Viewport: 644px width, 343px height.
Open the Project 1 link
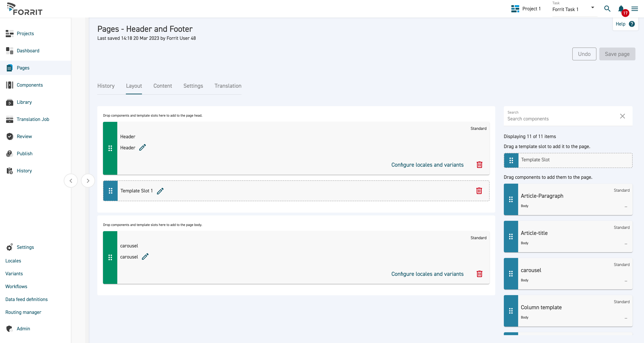click(x=531, y=9)
